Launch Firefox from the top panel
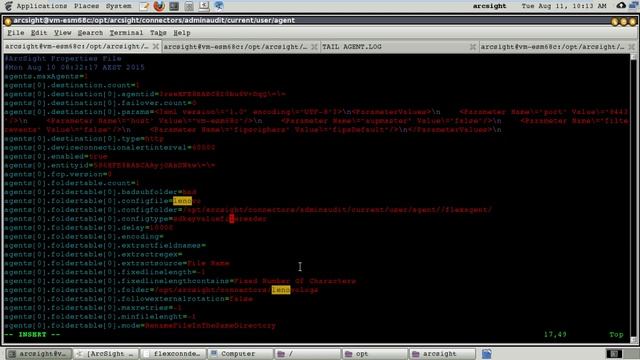The image size is (640, 360). pos(159,6)
